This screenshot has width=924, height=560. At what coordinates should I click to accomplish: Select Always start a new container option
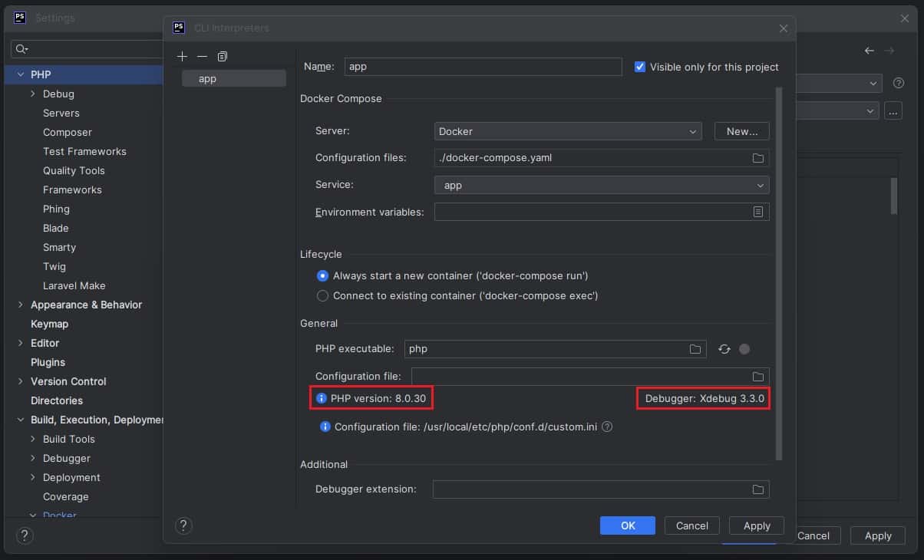click(323, 275)
